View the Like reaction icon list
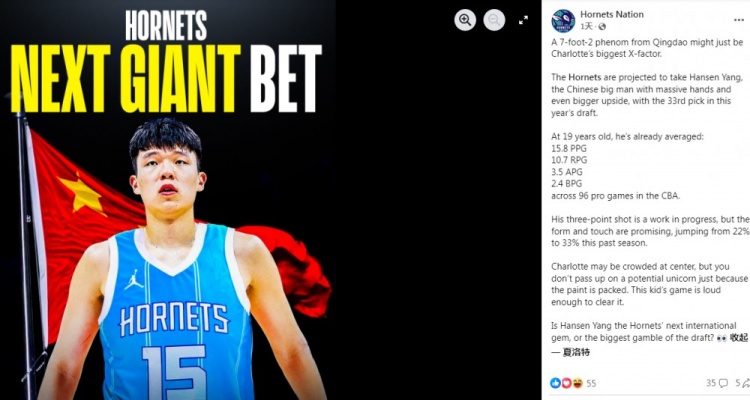 click(x=555, y=383)
